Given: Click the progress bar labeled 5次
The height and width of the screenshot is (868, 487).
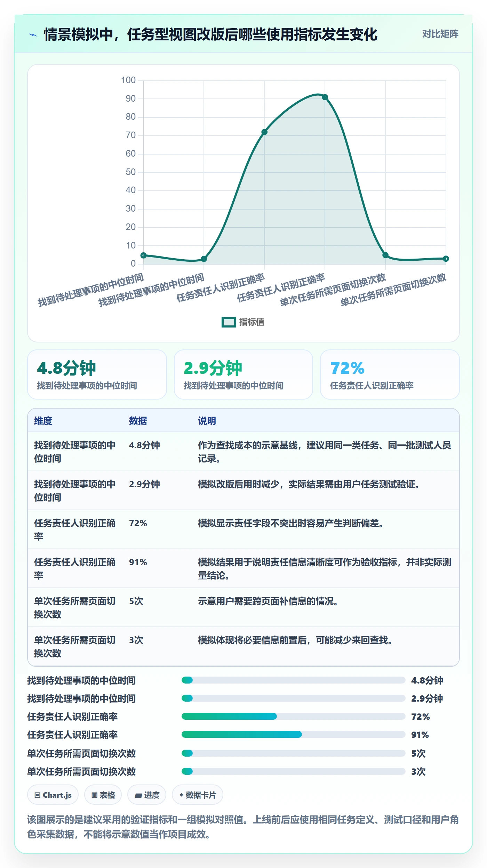Looking at the screenshot, I should (294, 753).
